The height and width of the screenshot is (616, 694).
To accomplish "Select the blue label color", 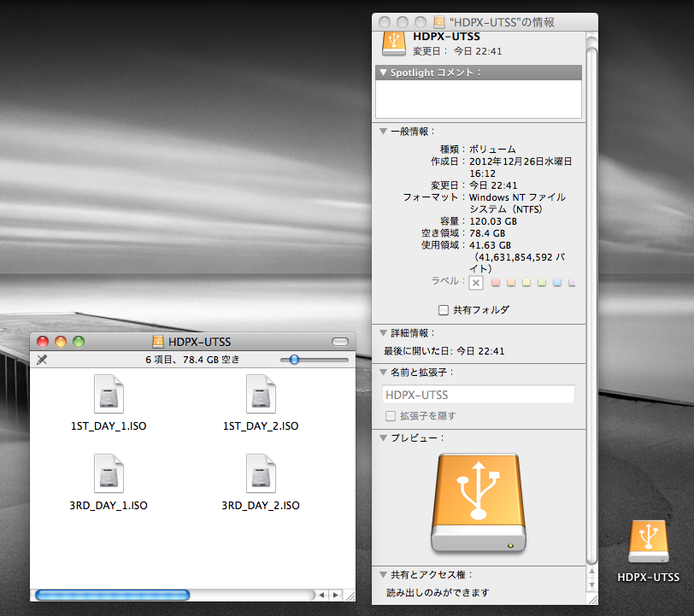I will tap(556, 282).
